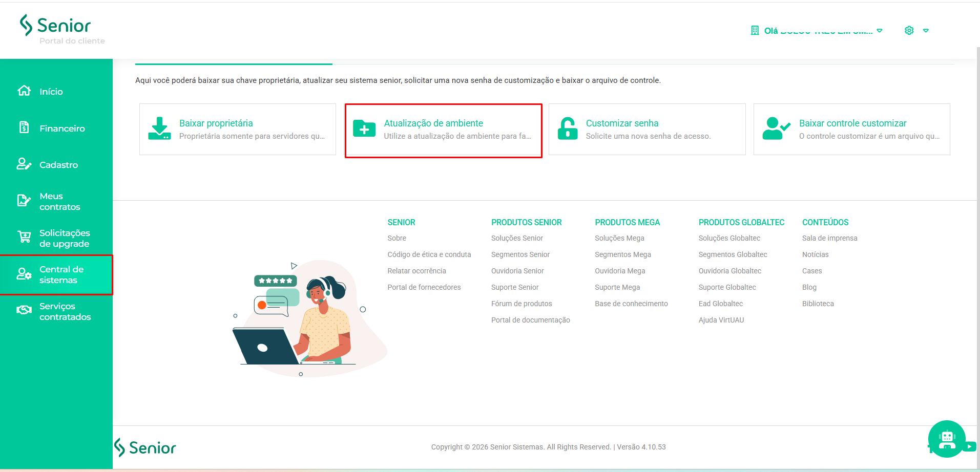The image size is (980, 472).
Task: Open the Código de ética e conduta link
Action: click(x=429, y=254)
